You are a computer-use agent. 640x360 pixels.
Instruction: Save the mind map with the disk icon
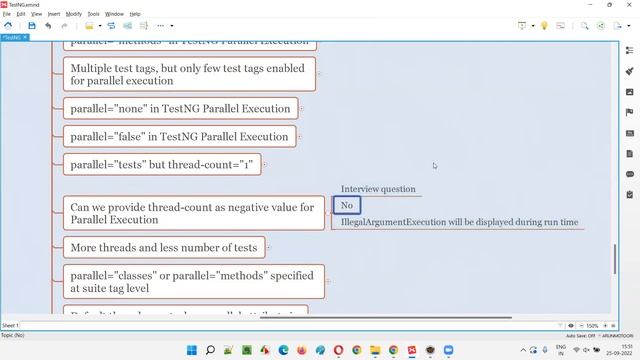32,26
